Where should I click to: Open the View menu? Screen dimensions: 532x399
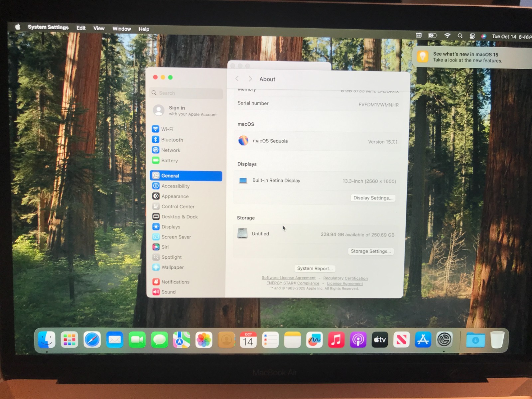tap(99, 28)
